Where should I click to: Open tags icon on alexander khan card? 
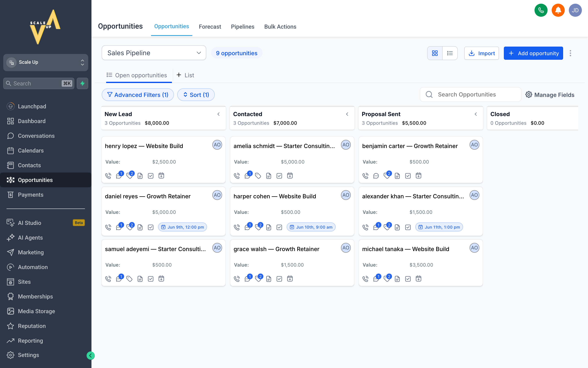386,227
